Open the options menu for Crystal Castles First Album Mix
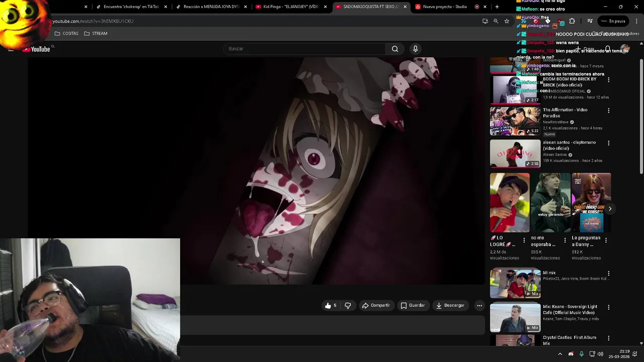 coord(608,338)
